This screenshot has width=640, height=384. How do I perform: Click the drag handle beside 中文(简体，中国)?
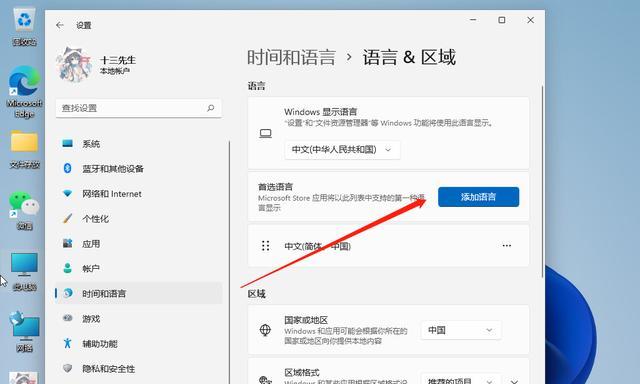(265, 246)
